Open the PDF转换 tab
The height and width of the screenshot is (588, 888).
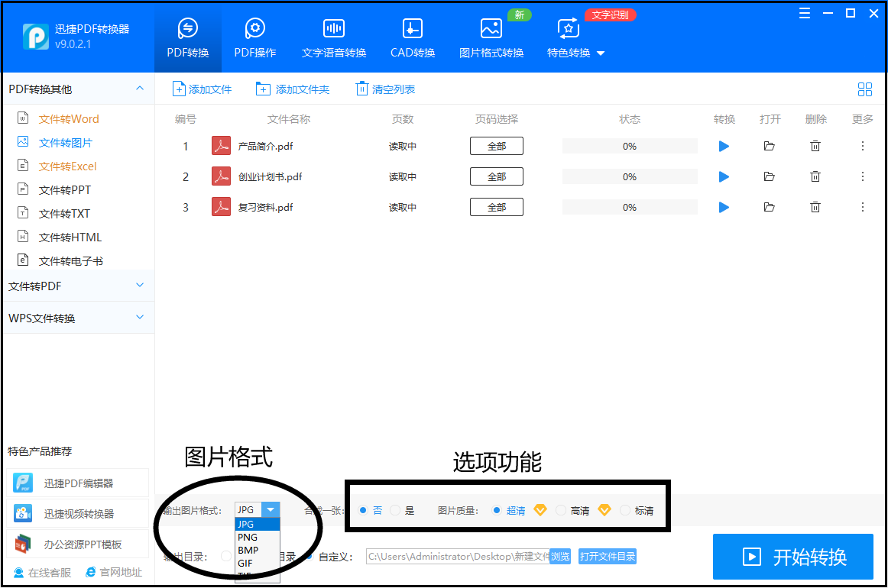coord(187,38)
